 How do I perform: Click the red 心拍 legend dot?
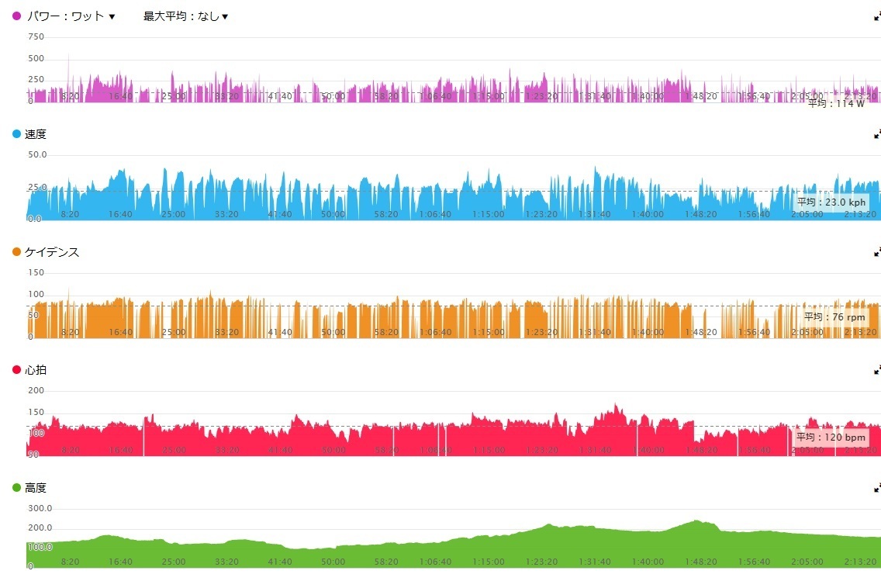(x=16, y=370)
